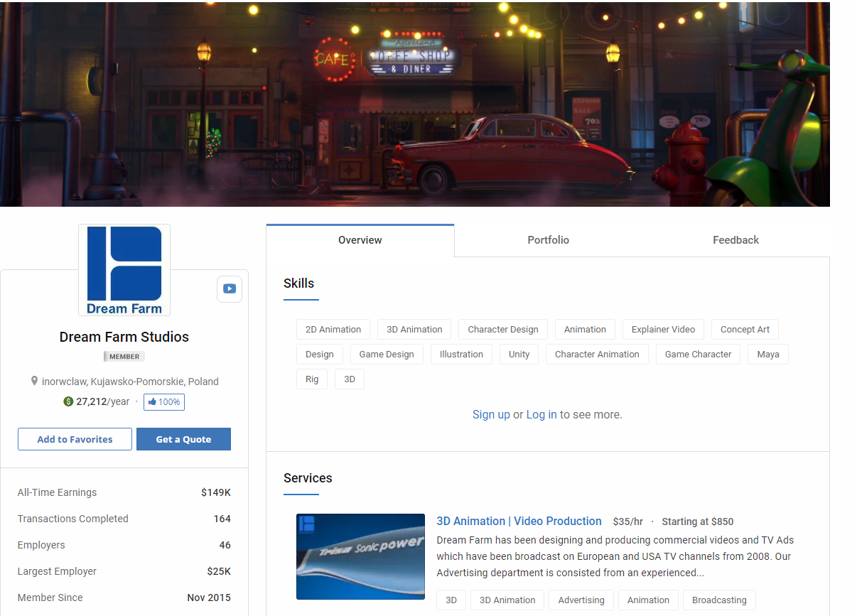Click the Maya skill tag
Viewport: 857px width, 616px height.
(767, 354)
